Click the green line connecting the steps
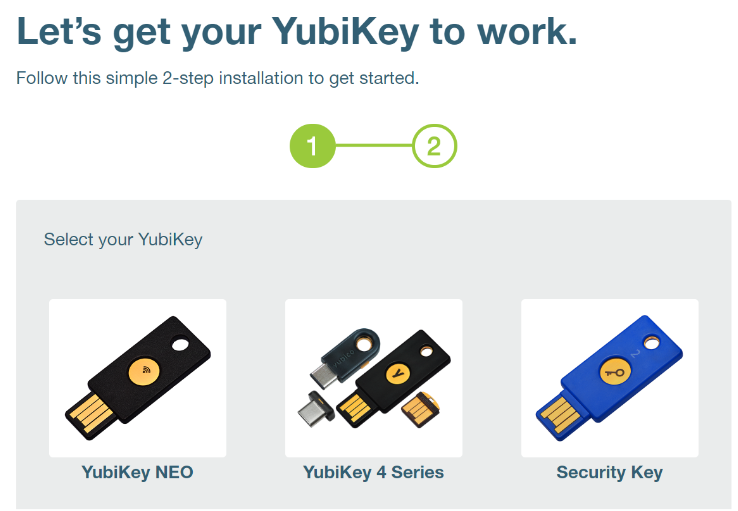The height and width of the screenshot is (511, 738). (374, 145)
